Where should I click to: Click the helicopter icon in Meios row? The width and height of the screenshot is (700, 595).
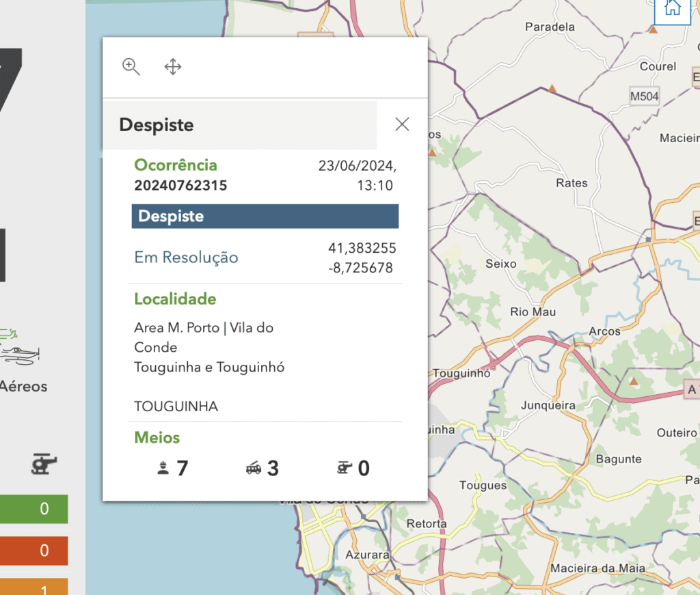click(x=345, y=468)
